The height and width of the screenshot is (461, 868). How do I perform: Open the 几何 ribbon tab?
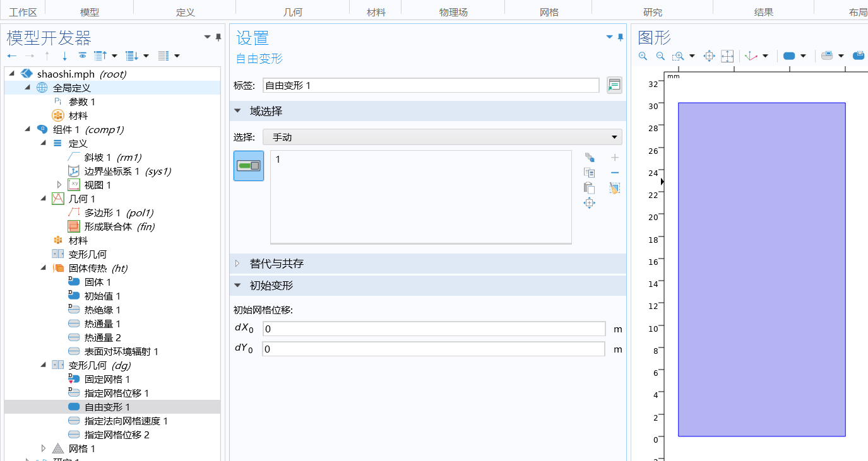click(x=293, y=12)
